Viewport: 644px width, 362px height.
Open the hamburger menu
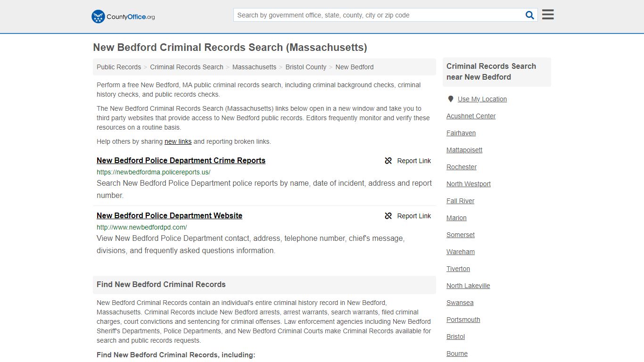pos(548,15)
